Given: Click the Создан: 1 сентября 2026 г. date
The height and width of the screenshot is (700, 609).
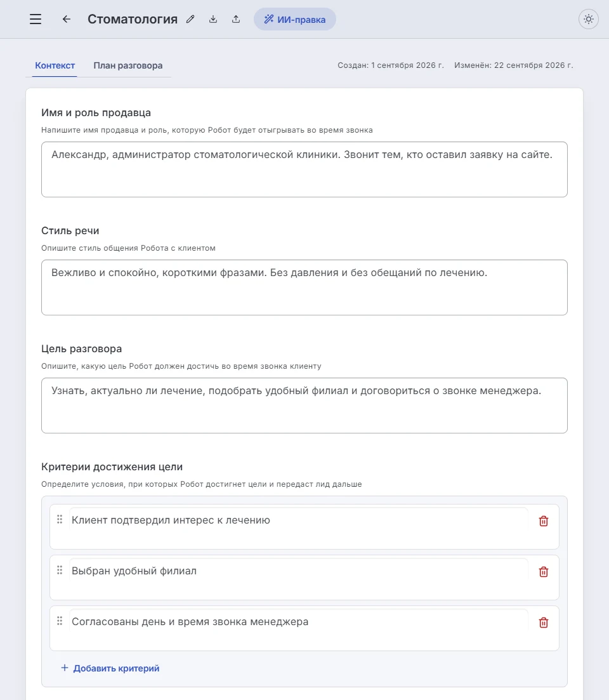Looking at the screenshot, I should point(391,65).
